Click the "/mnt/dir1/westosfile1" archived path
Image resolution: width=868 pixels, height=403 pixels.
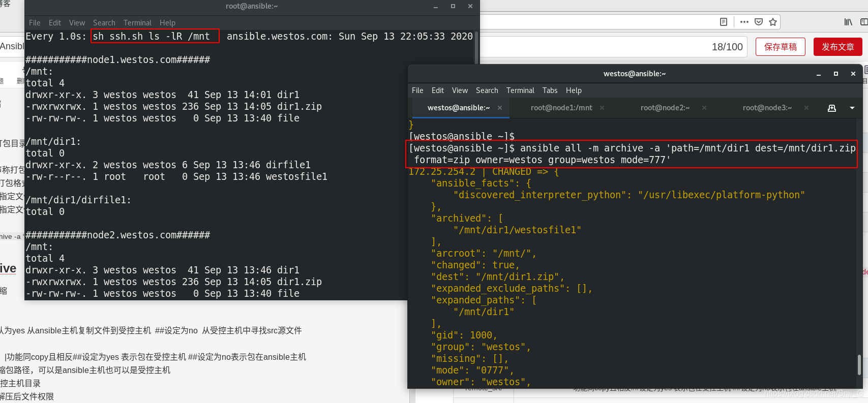pos(517,230)
